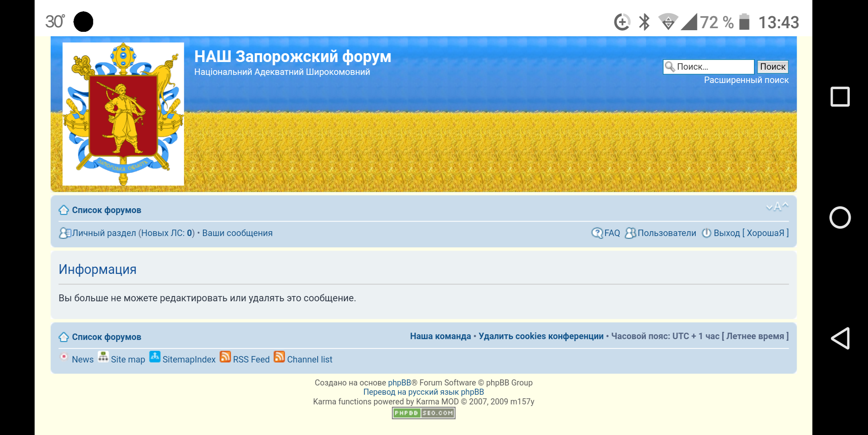Tap the Channel list feed icon

(x=279, y=357)
